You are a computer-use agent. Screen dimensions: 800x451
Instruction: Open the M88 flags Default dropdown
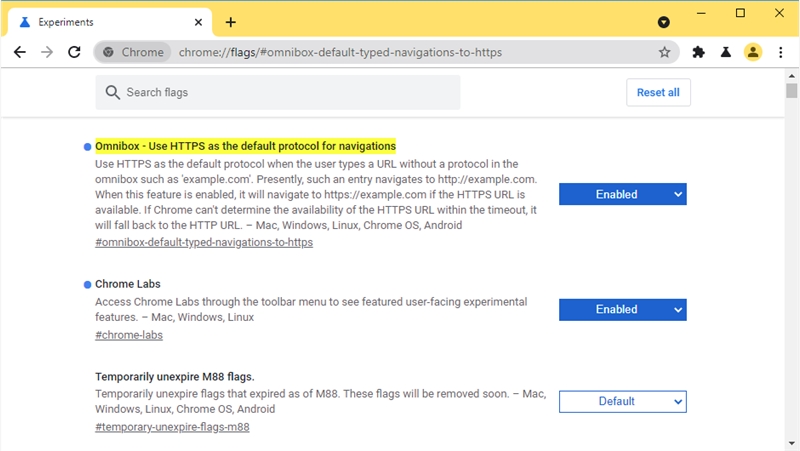point(622,401)
